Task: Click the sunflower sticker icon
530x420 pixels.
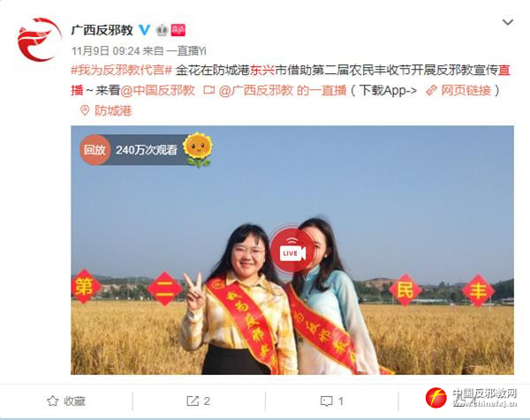Action: 198,150
